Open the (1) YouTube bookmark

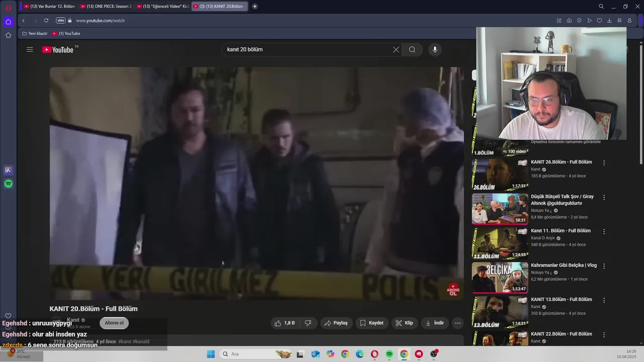(x=66, y=33)
